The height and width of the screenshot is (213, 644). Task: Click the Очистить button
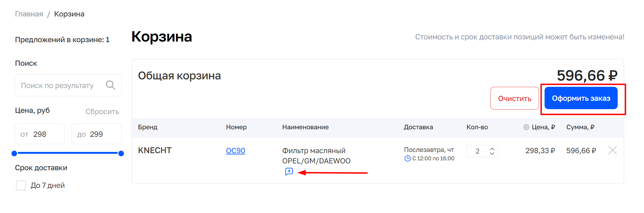coord(514,98)
